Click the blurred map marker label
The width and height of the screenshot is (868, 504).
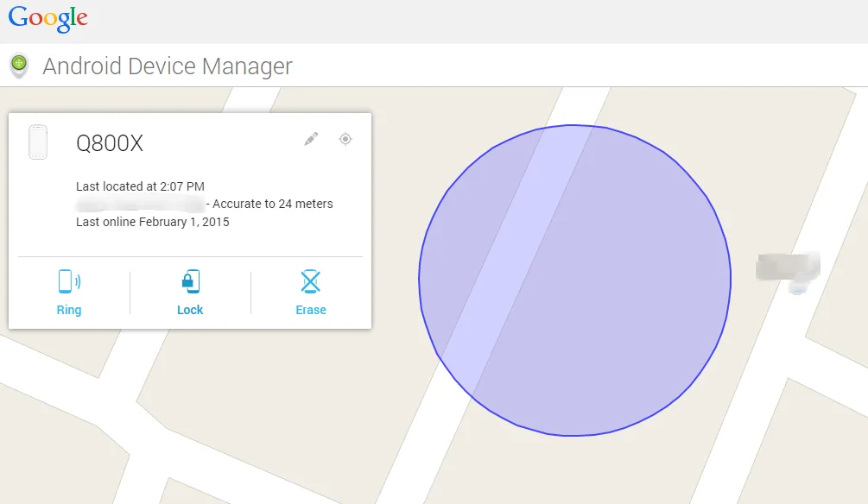pyautogui.click(x=788, y=267)
